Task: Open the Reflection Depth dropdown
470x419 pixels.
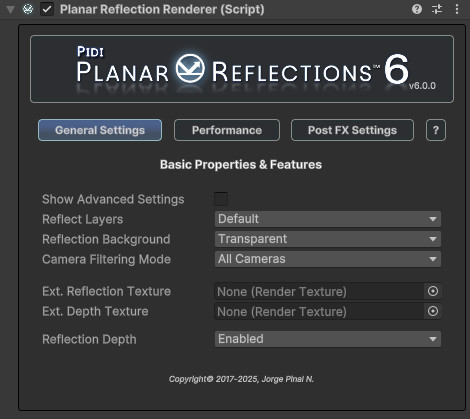Action: pos(328,339)
